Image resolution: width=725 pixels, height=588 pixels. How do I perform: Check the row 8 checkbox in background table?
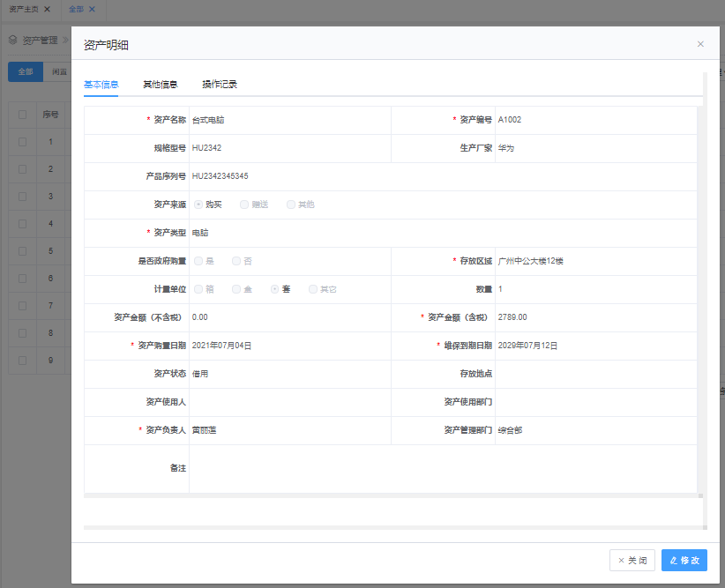(x=22, y=333)
